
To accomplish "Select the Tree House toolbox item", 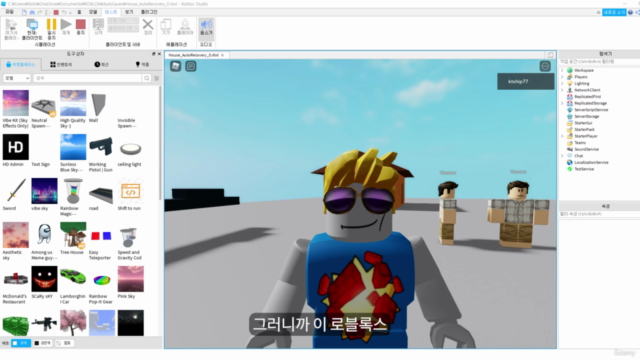I will pos(73,238).
